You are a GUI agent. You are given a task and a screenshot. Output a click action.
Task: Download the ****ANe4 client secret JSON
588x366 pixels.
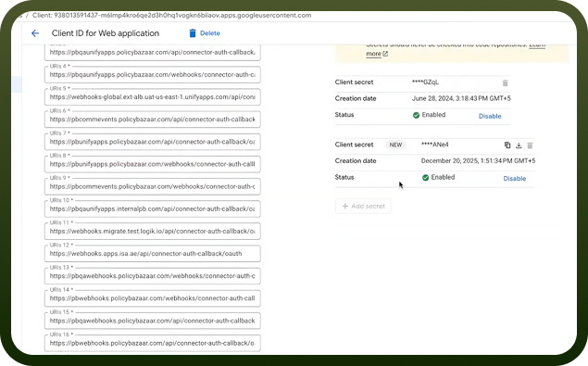coord(519,145)
